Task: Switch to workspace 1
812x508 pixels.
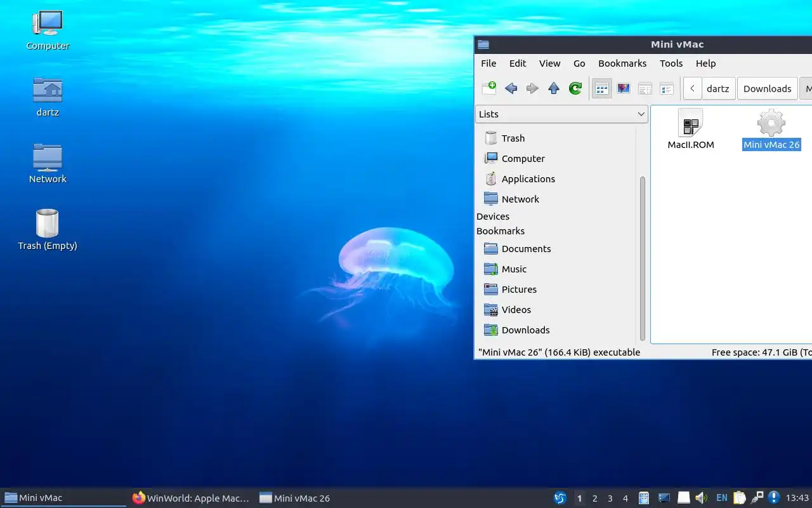Action: tap(580, 498)
